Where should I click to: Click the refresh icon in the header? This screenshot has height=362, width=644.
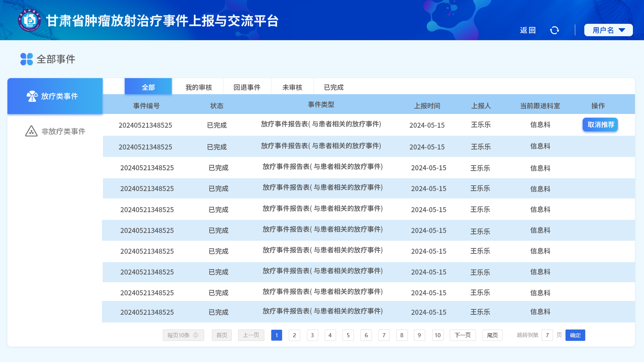pos(554,30)
